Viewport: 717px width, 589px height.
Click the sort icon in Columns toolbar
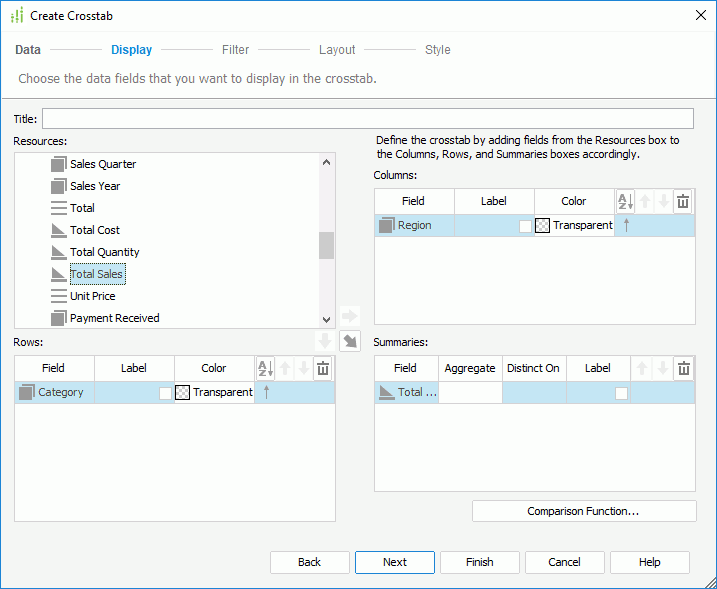click(x=625, y=202)
